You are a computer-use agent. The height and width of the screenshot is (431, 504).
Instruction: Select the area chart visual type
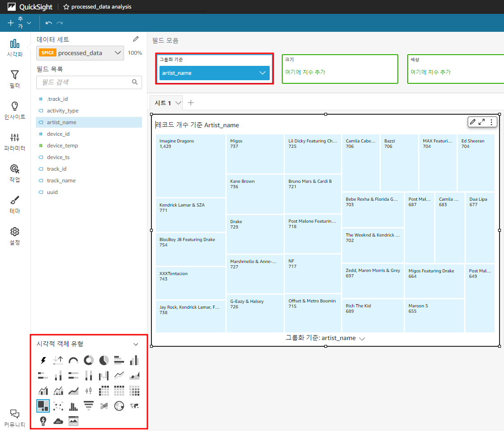click(x=134, y=375)
